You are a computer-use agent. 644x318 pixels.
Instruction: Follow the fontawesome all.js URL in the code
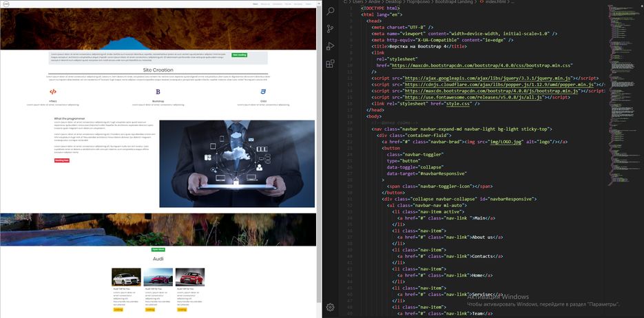click(475, 97)
